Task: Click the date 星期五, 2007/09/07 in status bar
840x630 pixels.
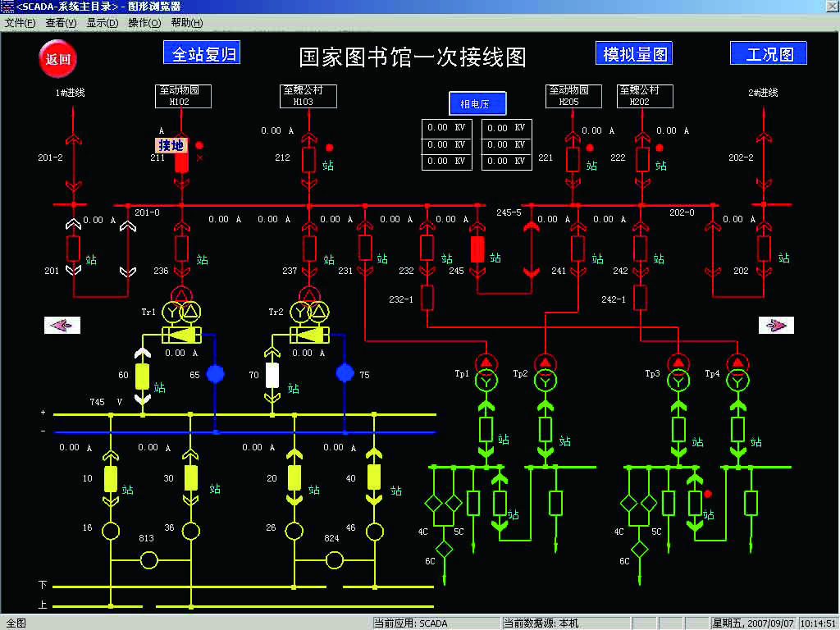Action: pos(752,623)
